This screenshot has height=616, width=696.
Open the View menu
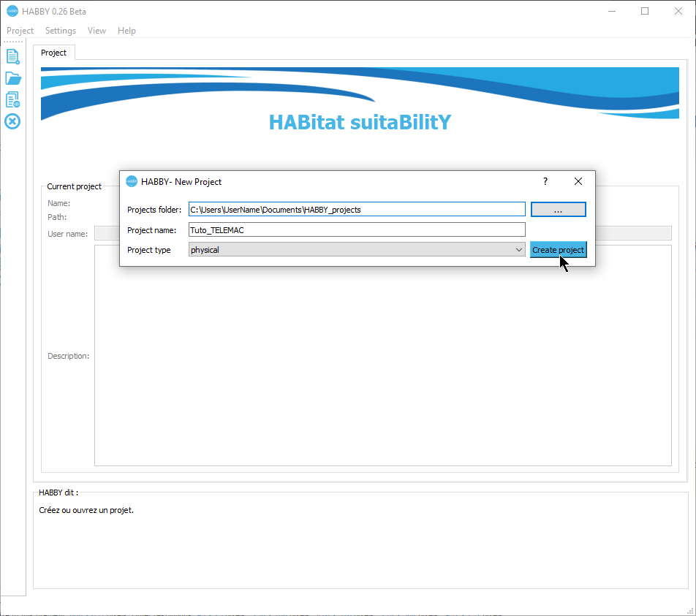97,31
